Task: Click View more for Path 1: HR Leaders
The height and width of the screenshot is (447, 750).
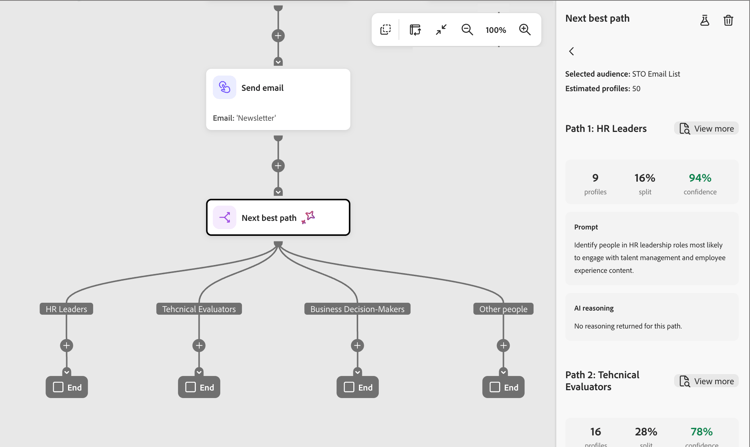Action: pyautogui.click(x=706, y=129)
